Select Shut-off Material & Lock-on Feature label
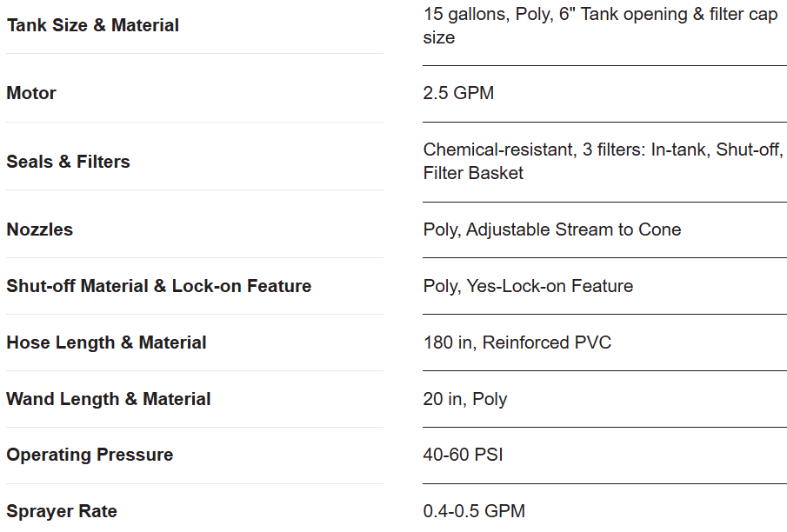The width and height of the screenshot is (787, 532). [x=158, y=286]
